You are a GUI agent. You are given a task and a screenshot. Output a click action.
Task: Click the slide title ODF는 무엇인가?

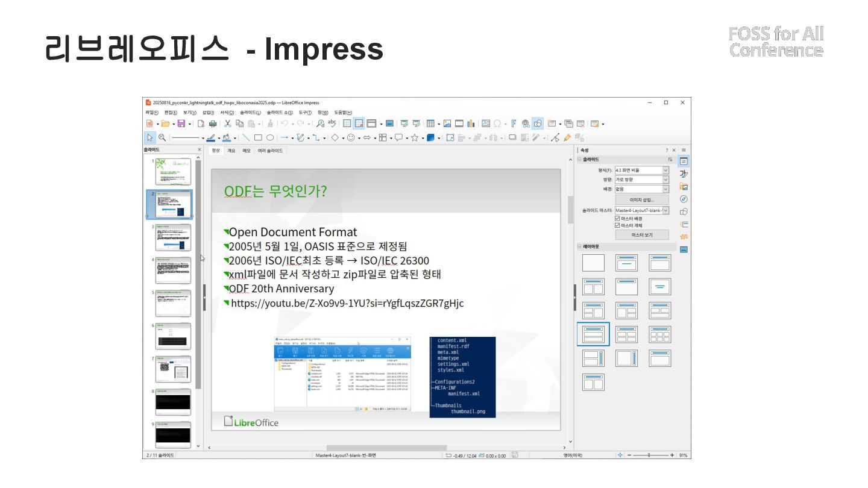coord(275,191)
